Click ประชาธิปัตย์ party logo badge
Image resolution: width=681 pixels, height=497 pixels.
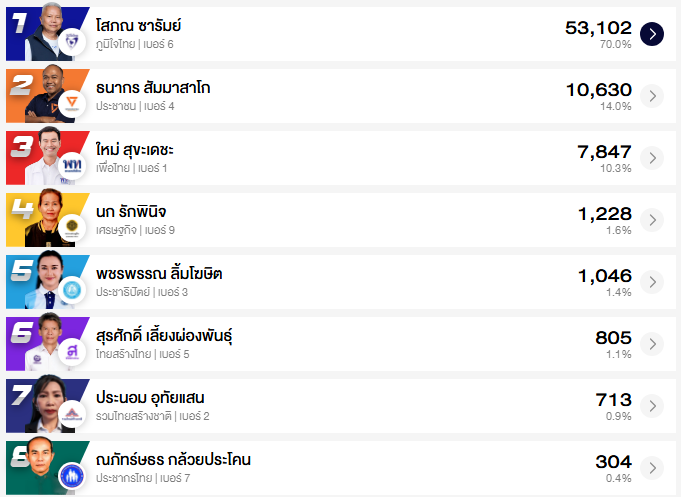point(71,290)
